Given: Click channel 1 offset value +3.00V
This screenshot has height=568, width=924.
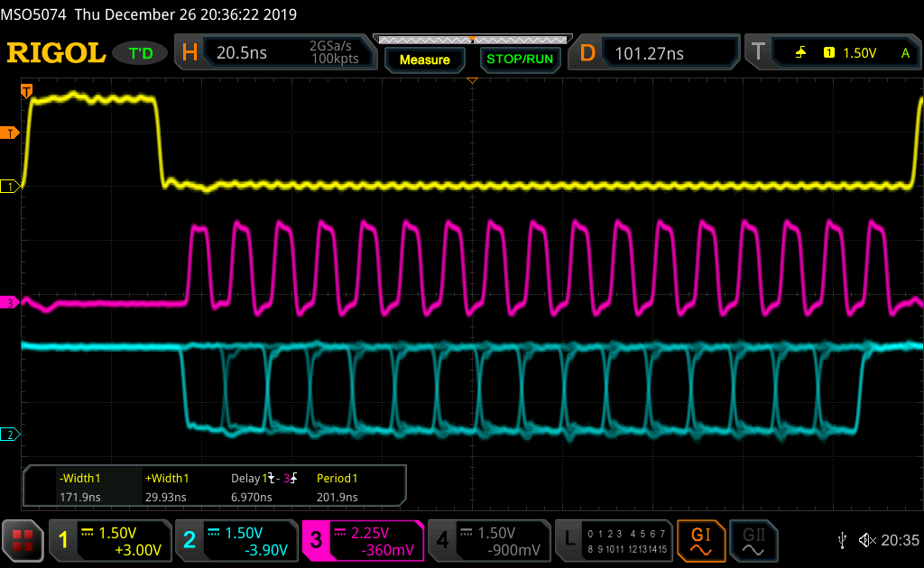Looking at the screenshot, I should [138, 550].
